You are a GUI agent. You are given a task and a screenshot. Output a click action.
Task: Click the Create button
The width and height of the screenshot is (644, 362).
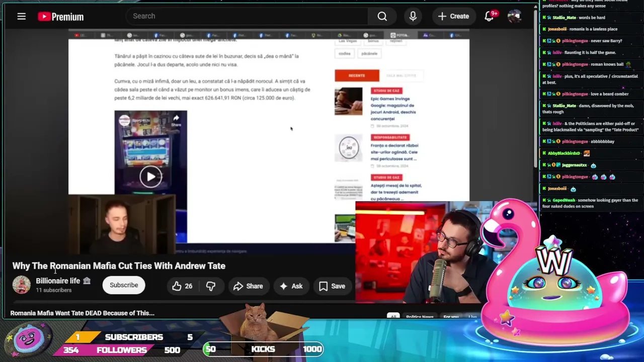(453, 16)
